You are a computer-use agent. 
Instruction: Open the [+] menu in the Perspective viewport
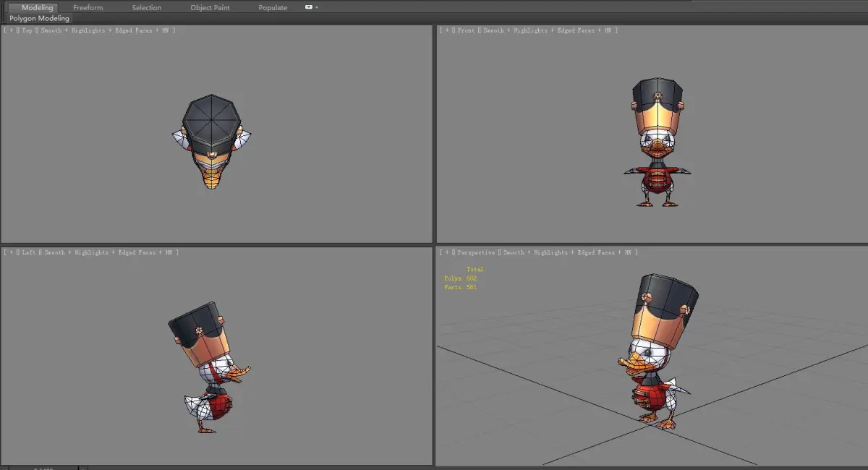447,252
